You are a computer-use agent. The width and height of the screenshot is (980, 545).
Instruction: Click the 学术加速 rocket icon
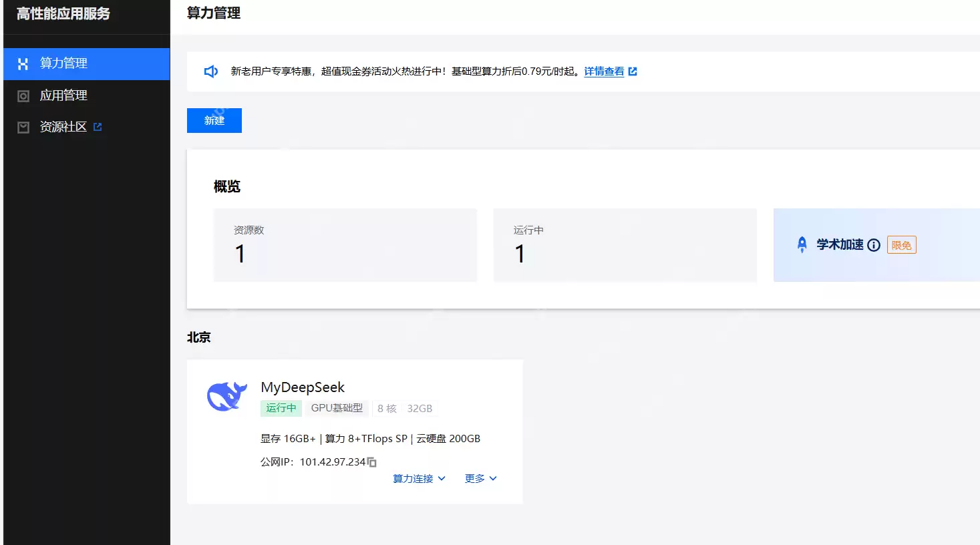coord(802,244)
